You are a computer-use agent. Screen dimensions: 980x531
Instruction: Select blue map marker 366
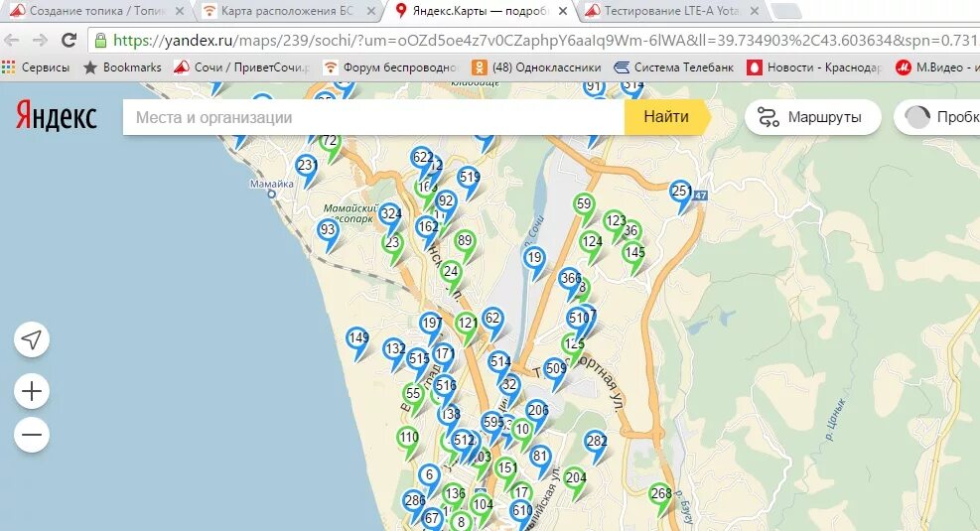tap(569, 280)
